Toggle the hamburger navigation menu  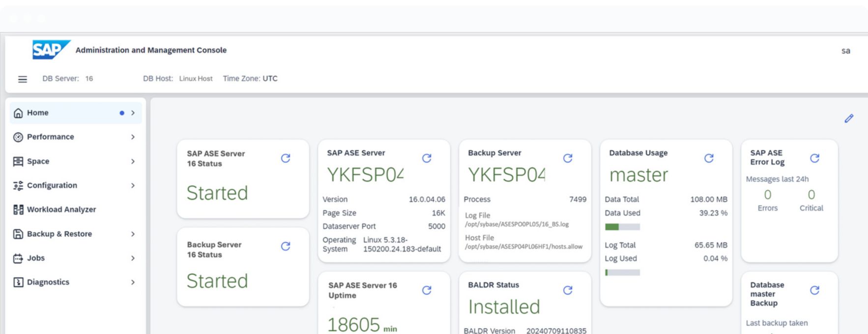23,79
